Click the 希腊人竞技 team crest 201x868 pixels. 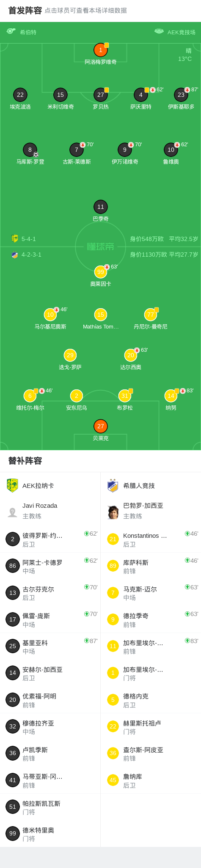[x=113, y=485]
